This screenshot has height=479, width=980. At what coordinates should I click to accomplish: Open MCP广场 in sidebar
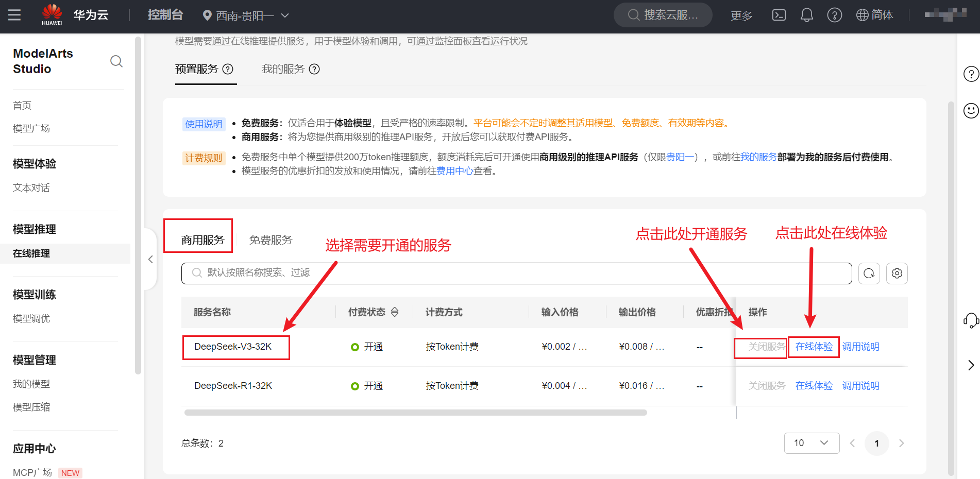(32, 473)
